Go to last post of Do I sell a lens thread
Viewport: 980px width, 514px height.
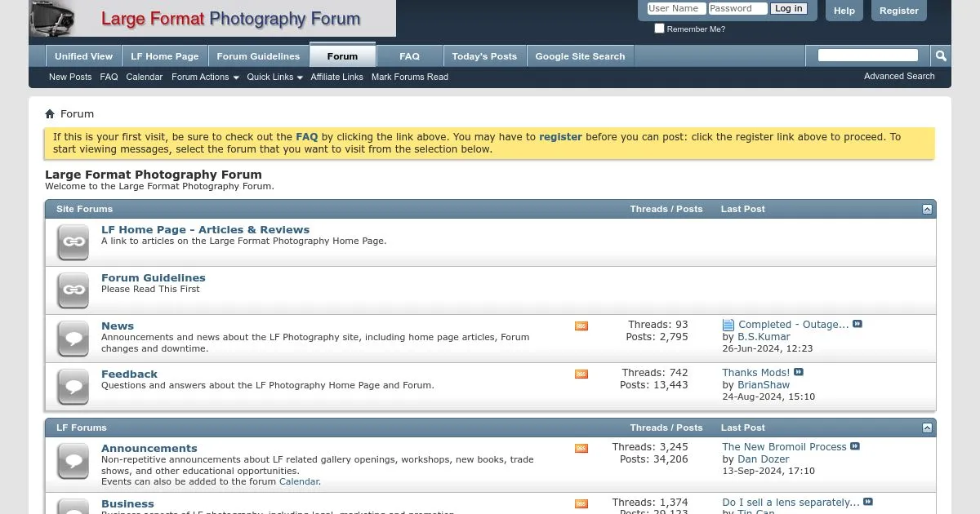click(x=868, y=502)
